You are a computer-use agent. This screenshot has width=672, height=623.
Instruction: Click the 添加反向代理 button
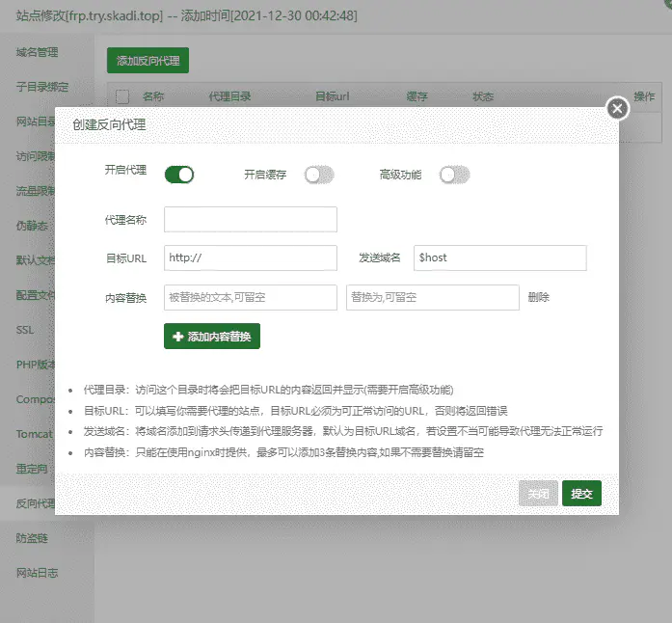click(148, 61)
